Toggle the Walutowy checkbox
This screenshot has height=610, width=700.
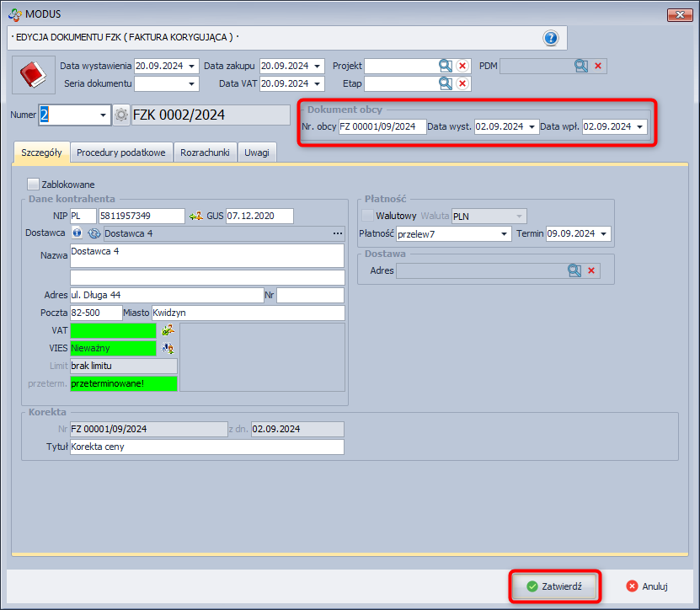pyautogui.click(x=367, y=216)
